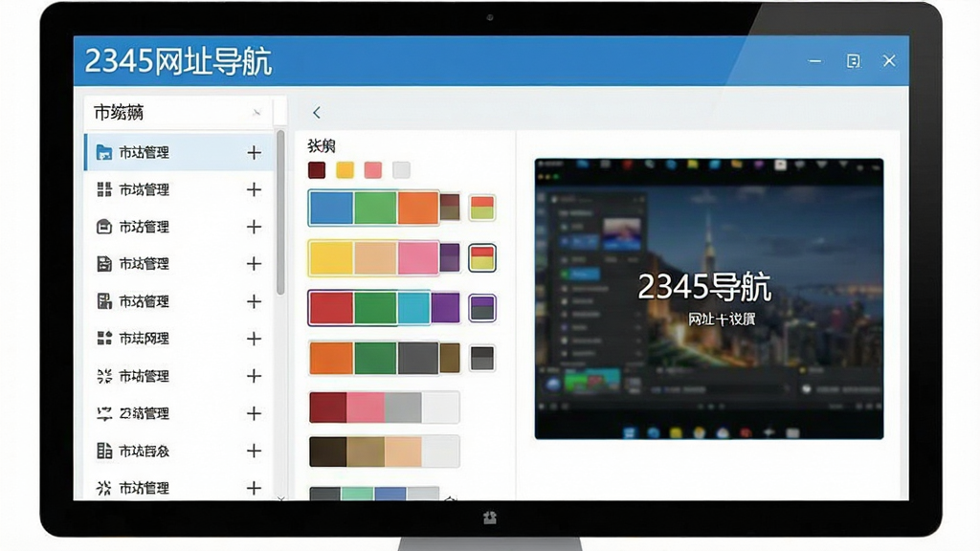Screen dimensions: 980x551
Task: Choose the orange swatch right of light green
Action: click(x=417, y=208)
